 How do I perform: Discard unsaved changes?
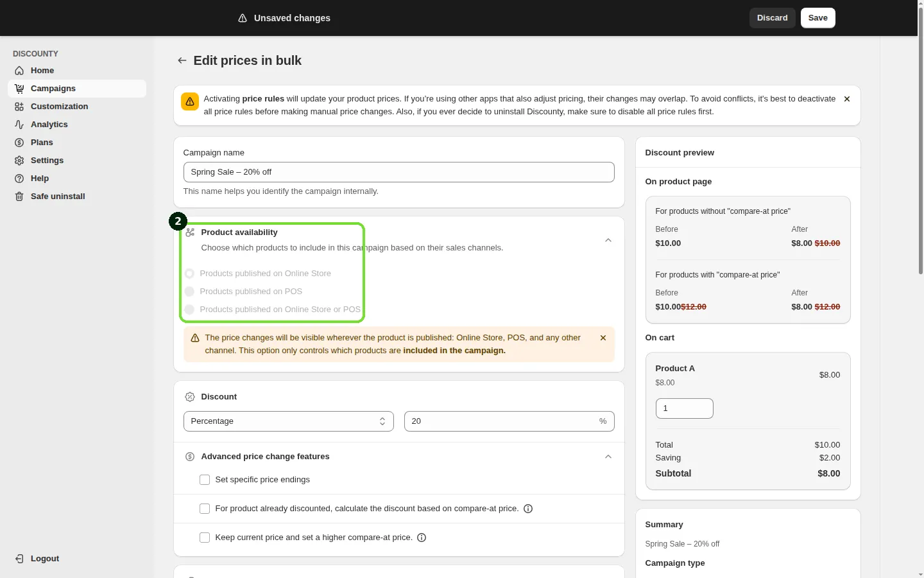click(x=773, y=18)
